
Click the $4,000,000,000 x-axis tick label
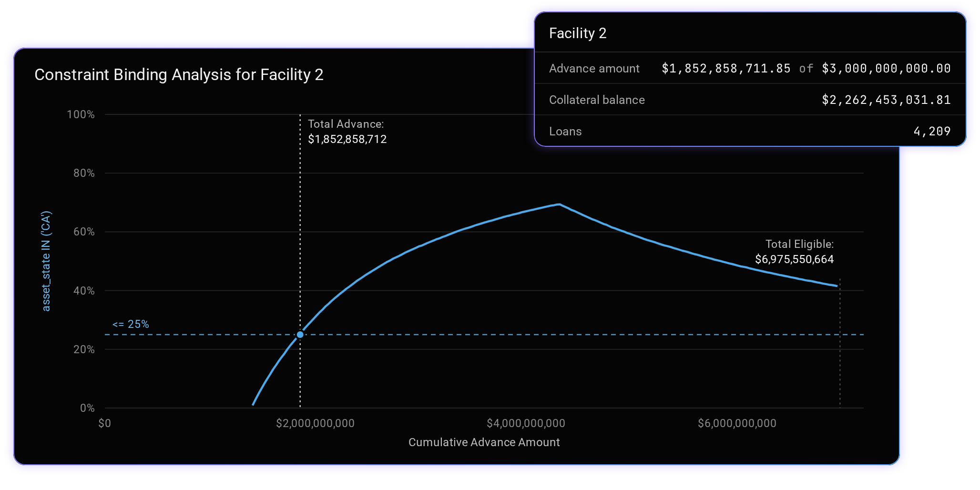[526, 423]
